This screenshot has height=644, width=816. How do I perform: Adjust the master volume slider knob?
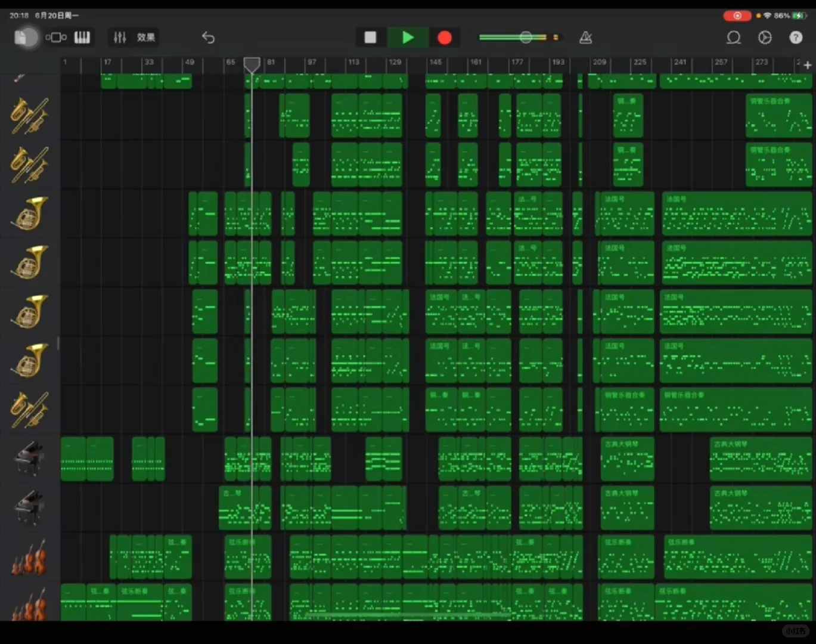pos(526,38)
